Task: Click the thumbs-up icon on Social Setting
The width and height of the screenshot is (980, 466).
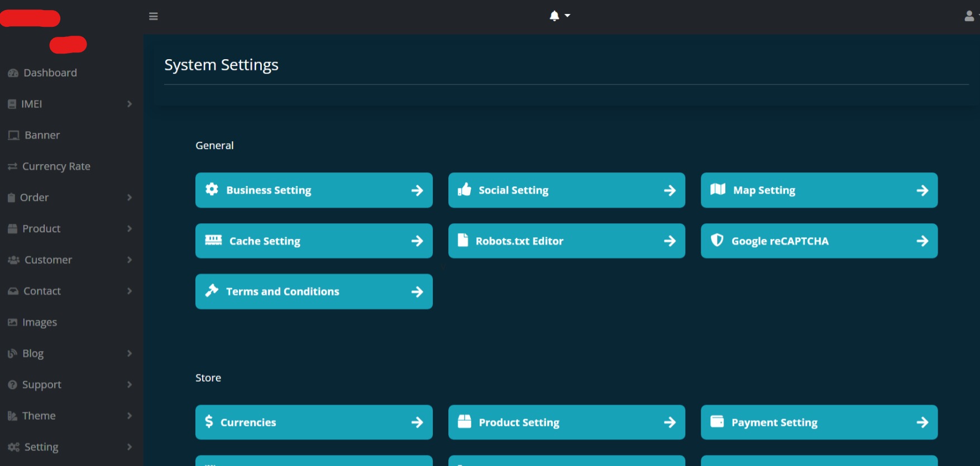Action: (465, 190)
